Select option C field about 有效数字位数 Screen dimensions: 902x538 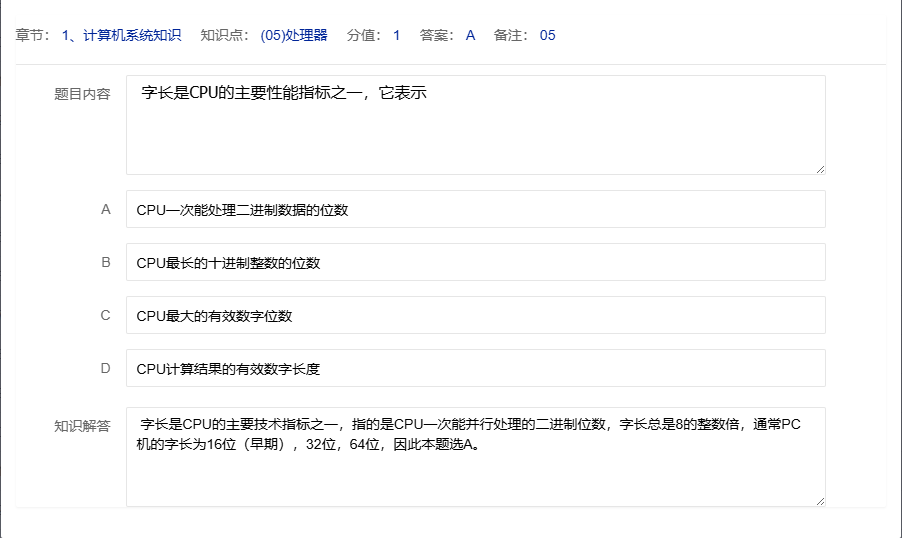tap(475, 316)
